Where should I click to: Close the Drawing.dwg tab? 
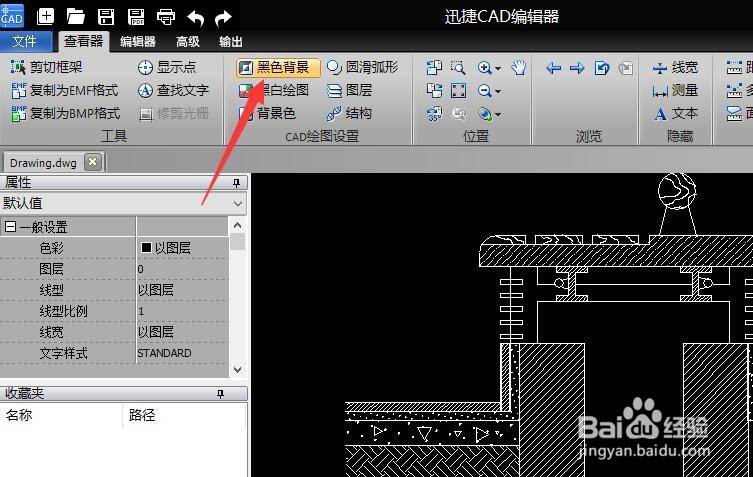point(93,162)
